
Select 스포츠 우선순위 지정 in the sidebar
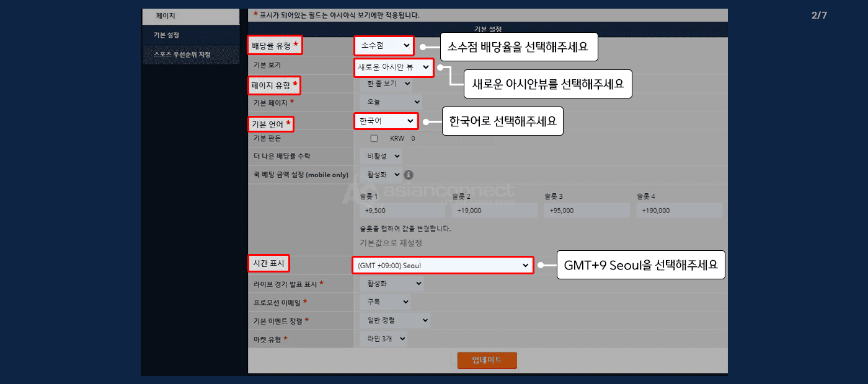click(182, 55)
